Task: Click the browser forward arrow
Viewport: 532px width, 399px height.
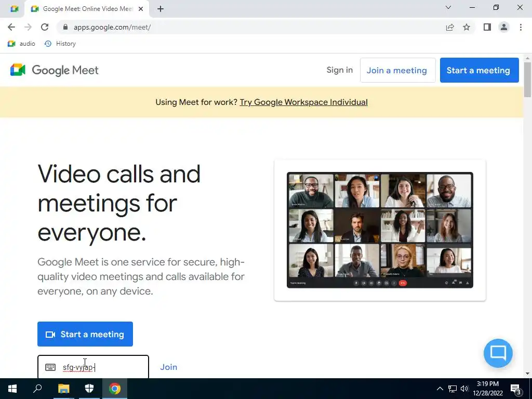Action: tap(28, 27)
